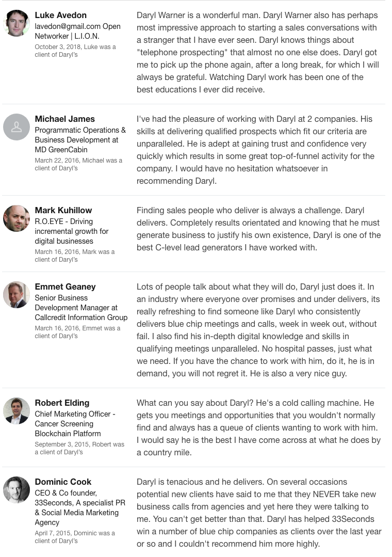This screenshot has height=557, width=392.
Task: Click Mark's R.O.EYE headline text
Action: (x=71, y=231)
